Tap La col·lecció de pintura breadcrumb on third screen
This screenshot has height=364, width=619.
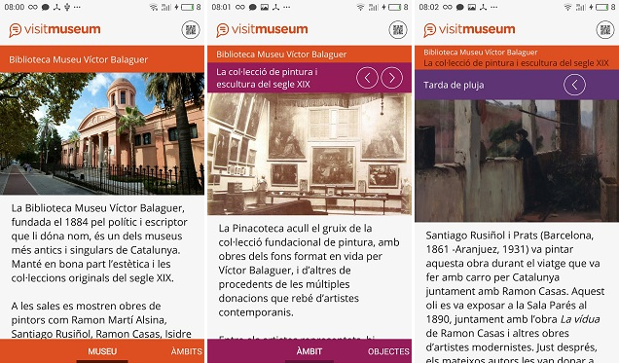tap(516, 63)
